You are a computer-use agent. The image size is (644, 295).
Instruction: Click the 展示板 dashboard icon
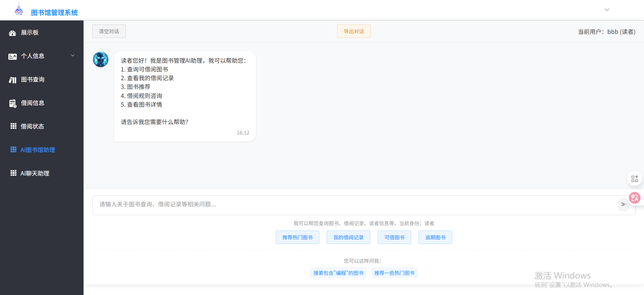pyautogui.click(x=12, y=33)
